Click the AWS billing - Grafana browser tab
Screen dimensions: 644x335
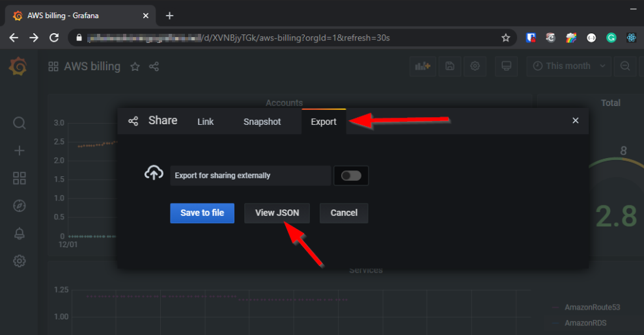click(x=80, y=16)
